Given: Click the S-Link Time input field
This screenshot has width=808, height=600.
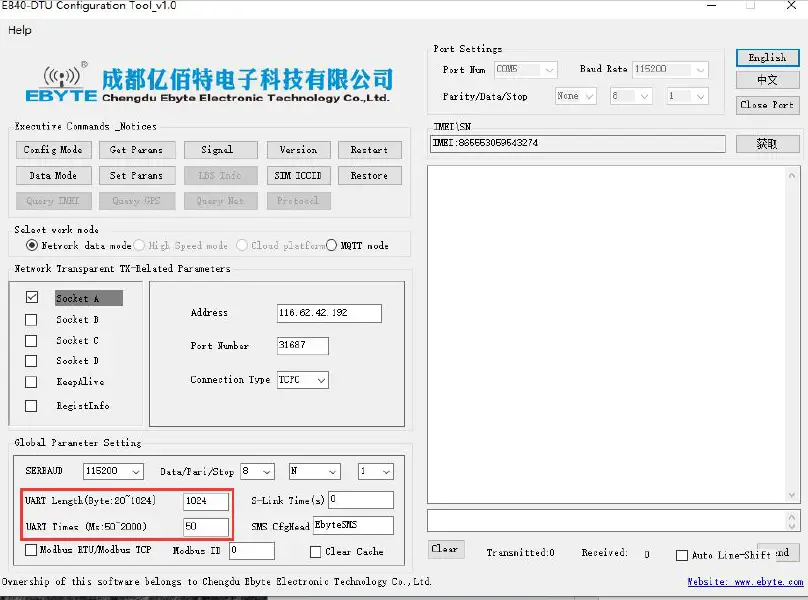Looking at the screenshot, I should [361, 499].
